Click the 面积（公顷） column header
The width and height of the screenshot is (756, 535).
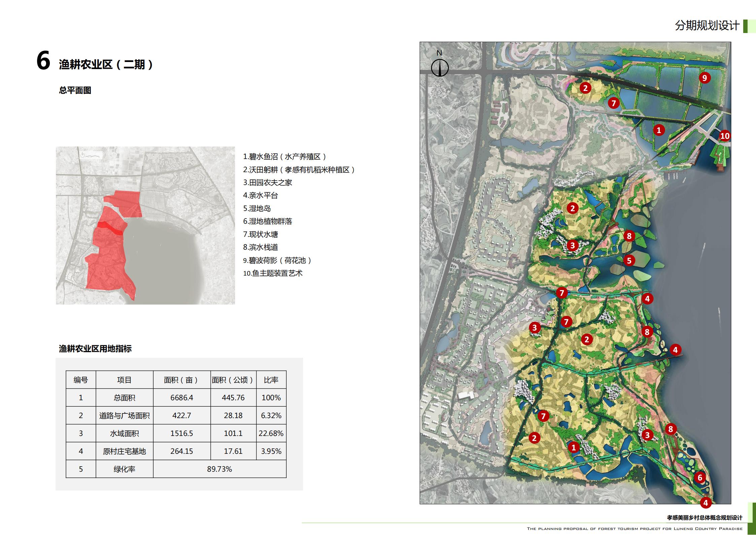coord(233,380)
